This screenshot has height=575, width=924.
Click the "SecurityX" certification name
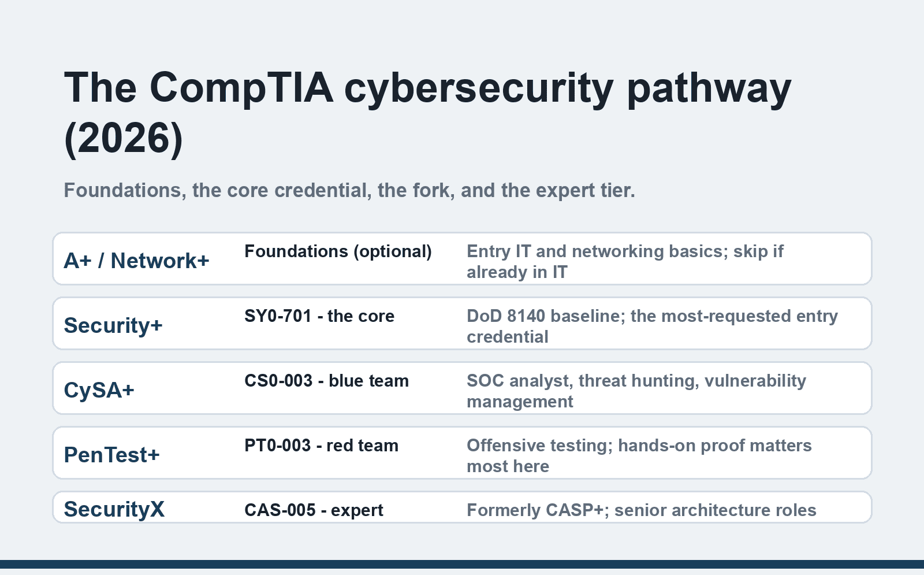pos(114,509)
